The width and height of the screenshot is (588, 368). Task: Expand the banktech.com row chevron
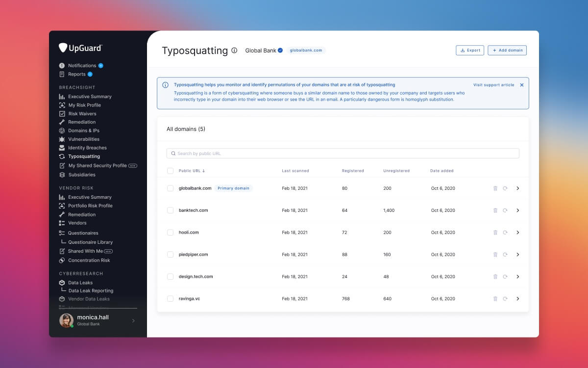[518, 210]
